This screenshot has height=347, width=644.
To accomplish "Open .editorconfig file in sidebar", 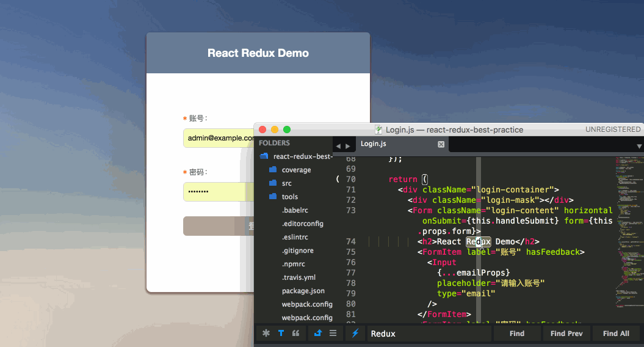I will pos(303,224).
